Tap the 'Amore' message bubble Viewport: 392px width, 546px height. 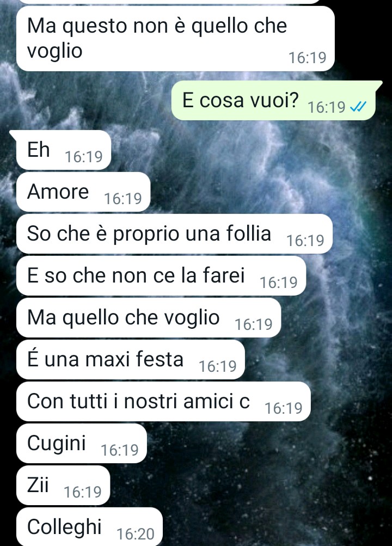(x=83, y=192)
